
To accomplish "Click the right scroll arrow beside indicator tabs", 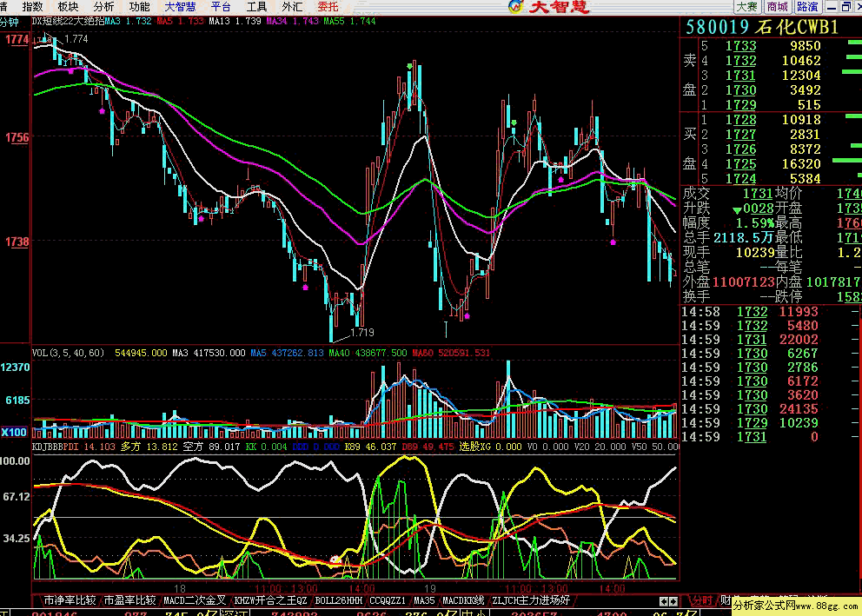I will pyautogui.click(x=673, y=601).
